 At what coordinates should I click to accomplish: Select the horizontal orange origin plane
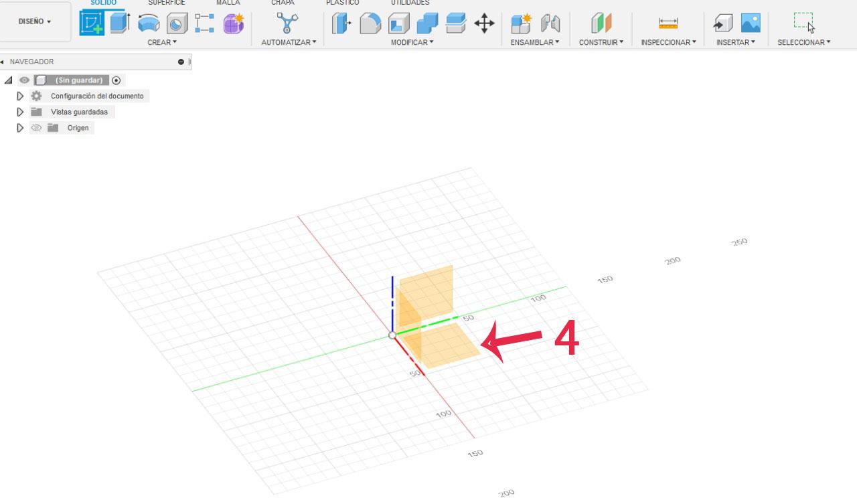[x=441, y=346]
